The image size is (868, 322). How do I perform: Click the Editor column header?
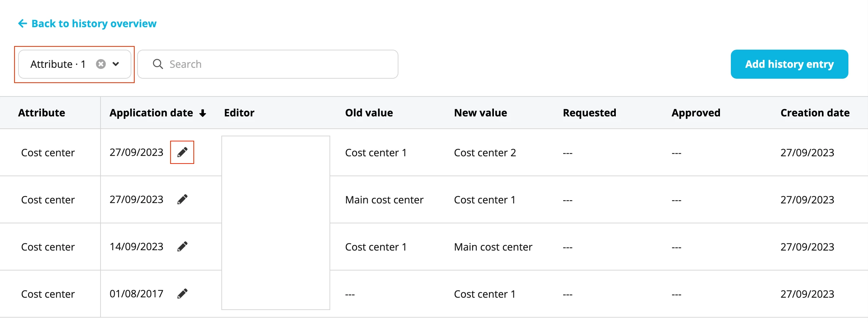[x=239, y=113]
